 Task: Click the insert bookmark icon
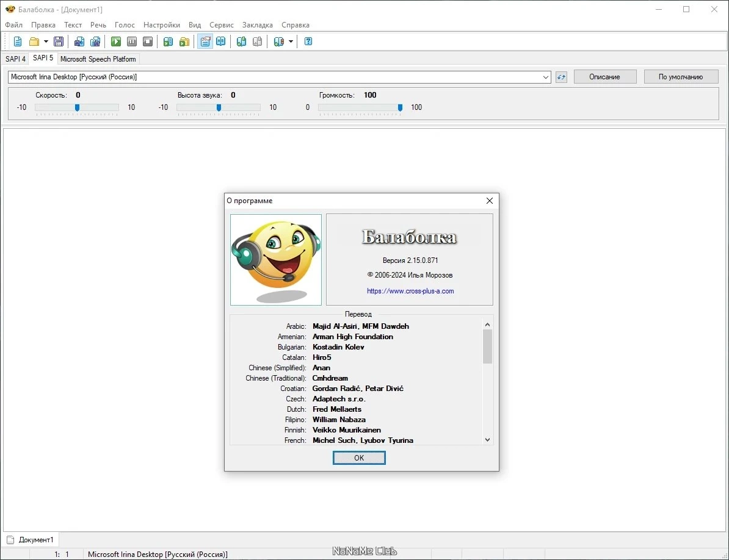click(241, 42)
